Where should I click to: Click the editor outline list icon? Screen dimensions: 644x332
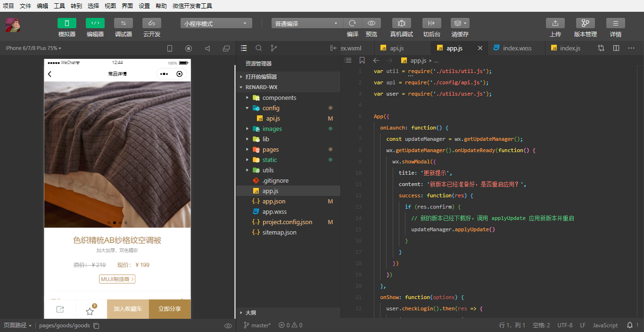(348, 60)
